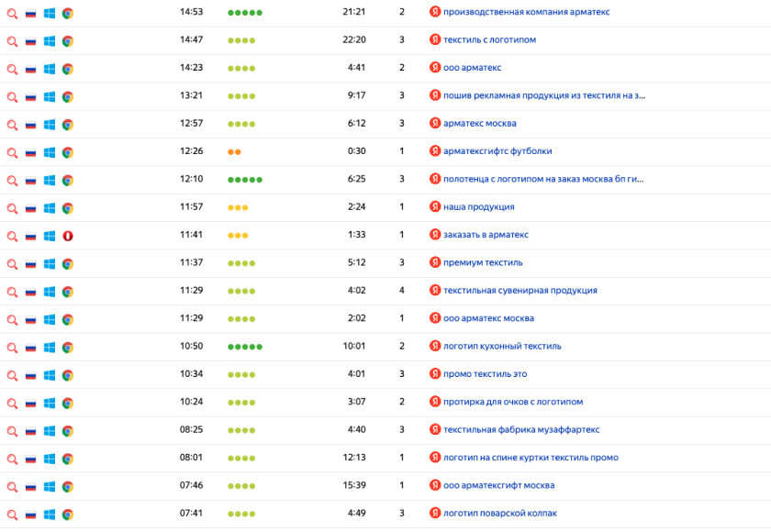This screenshot has height=532, width=771.
Task: Click Yandex icon beside 'промо текстиль это'
Action: (x=435, y=374)
